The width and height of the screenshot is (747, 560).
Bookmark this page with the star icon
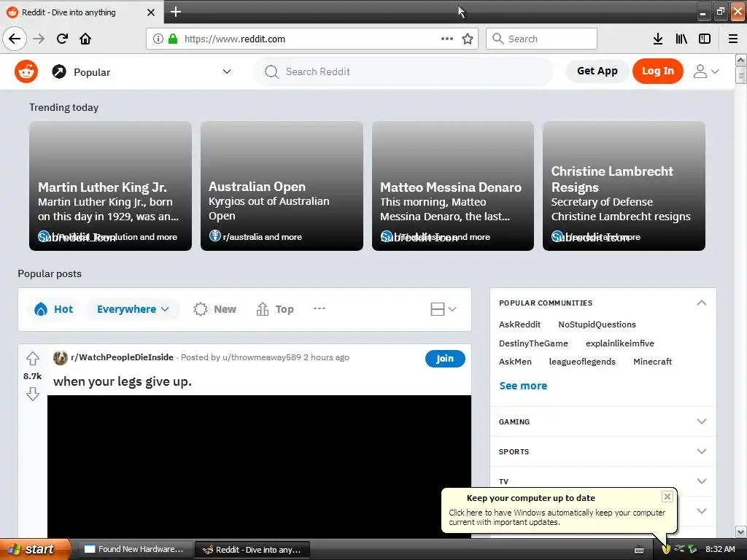tap(468, 39)
